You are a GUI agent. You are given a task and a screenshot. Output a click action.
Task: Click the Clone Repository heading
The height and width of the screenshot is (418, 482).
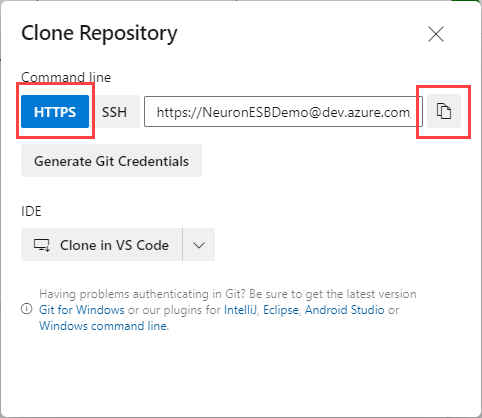99,34
